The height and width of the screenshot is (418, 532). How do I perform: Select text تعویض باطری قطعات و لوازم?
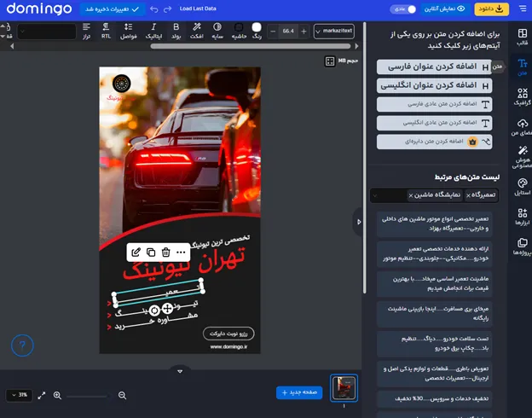tap(434, 373)
